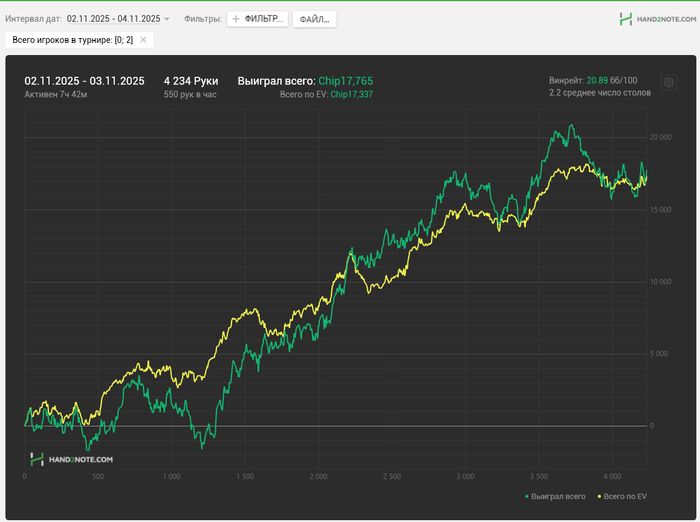Click the Hand2Note logo top right
Viewport: 700px width, 522px height.
point(654,18)
